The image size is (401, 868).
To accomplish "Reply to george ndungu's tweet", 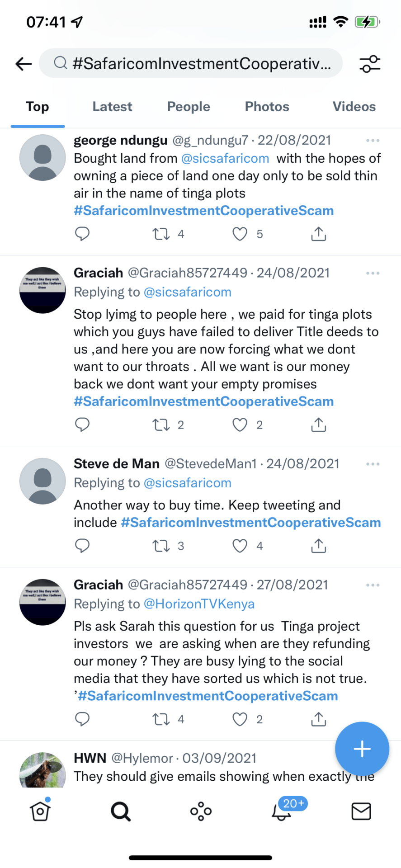I will pos(82,234).
